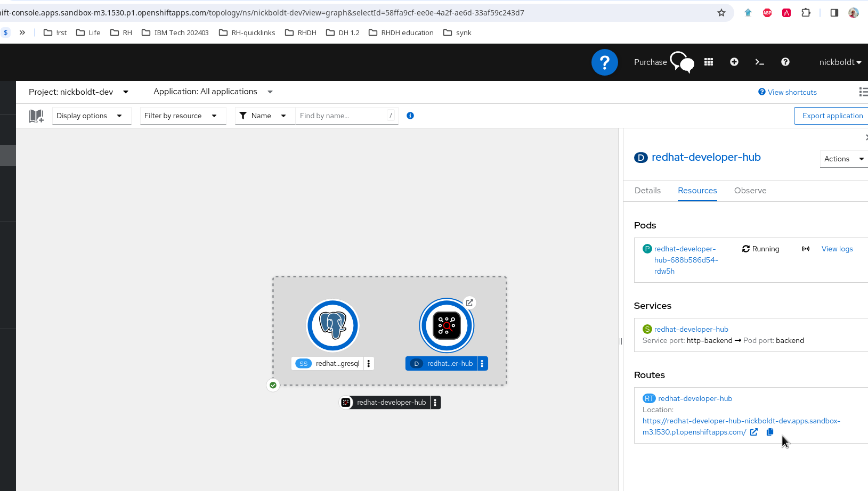
Task: Click the PostgreSQL StatefulSet node icon
Action: point(332,325)
